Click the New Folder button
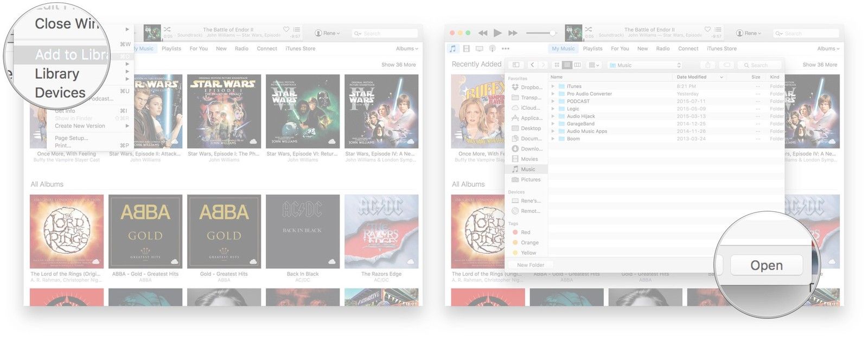This screenshot has height=339, width=868. [530, 265]
